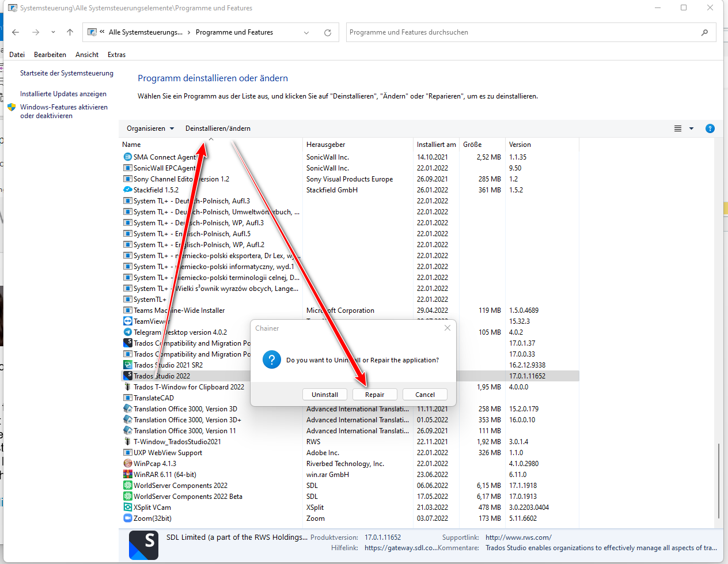The width and height of the screenshot is (728, 564).
Task: Open the http://www.rws.com/ support link
Action: pyautogui.click(x=518, y=537)
